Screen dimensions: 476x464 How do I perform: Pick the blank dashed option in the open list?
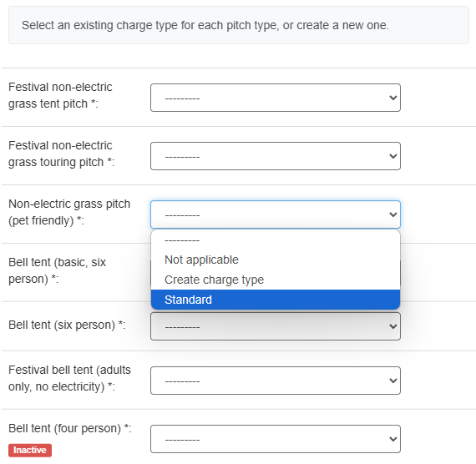(276, 240)
